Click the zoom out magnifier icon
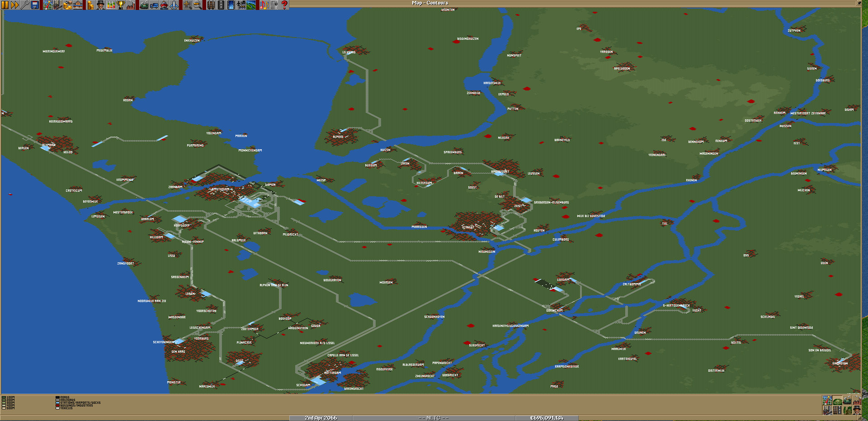 point(198,5)
